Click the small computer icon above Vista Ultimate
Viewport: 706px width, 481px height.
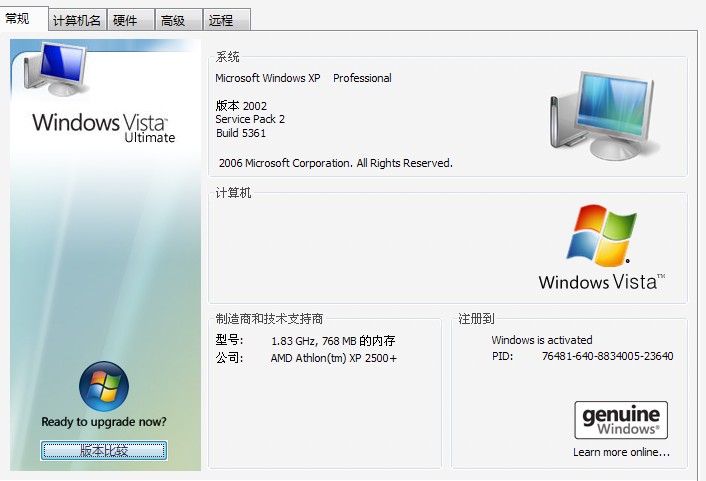point(56,69)
